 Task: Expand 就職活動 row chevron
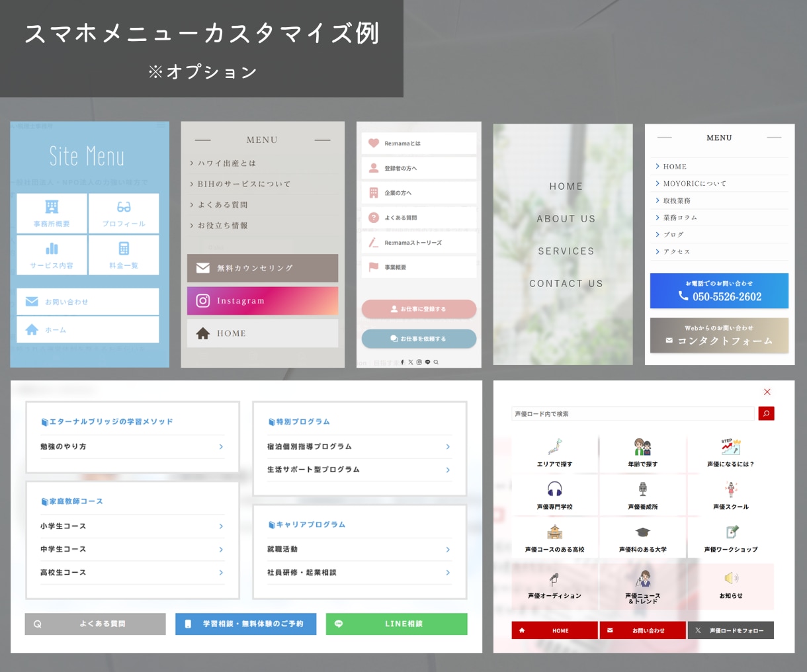[448, 550]
